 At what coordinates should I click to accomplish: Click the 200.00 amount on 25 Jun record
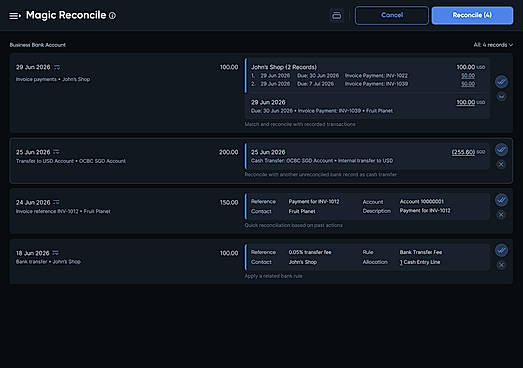(228, 152)
